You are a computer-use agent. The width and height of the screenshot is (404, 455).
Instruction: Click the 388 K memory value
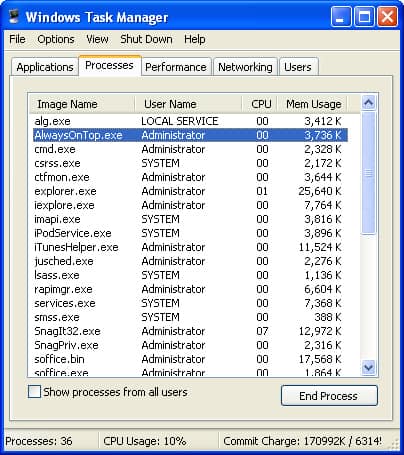click(x=328, y=317)
